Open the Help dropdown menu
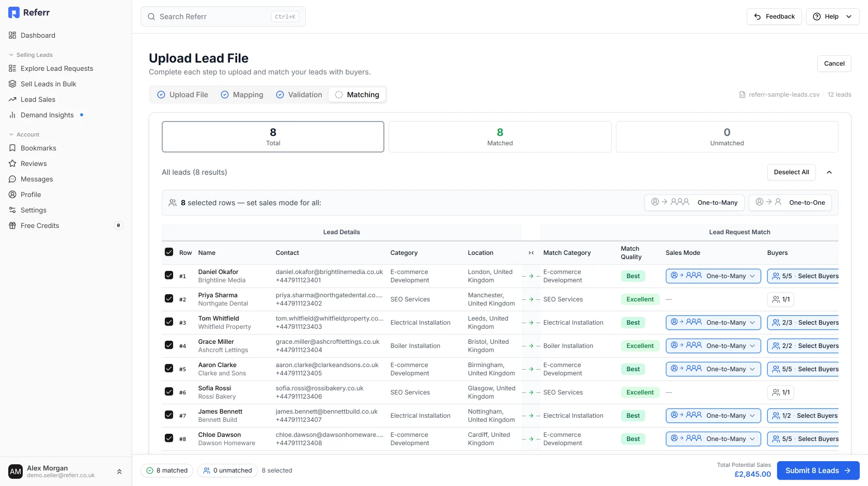 click(832, 17)
